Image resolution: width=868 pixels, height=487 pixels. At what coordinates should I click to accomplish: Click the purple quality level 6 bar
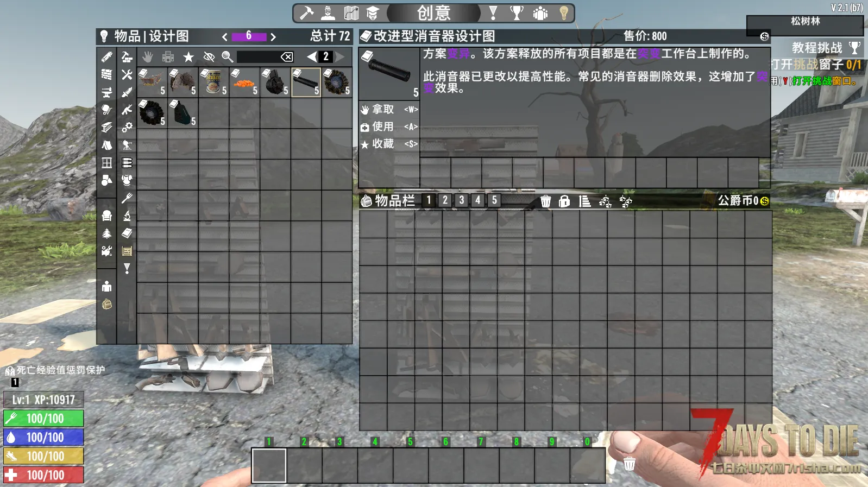(x=249, y=36)
